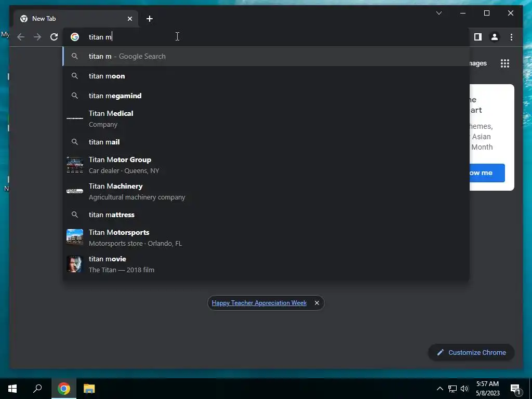Select the 'titan mail' suggestion
The width and height of the screenshot is (532, 399).
(266, 142)
